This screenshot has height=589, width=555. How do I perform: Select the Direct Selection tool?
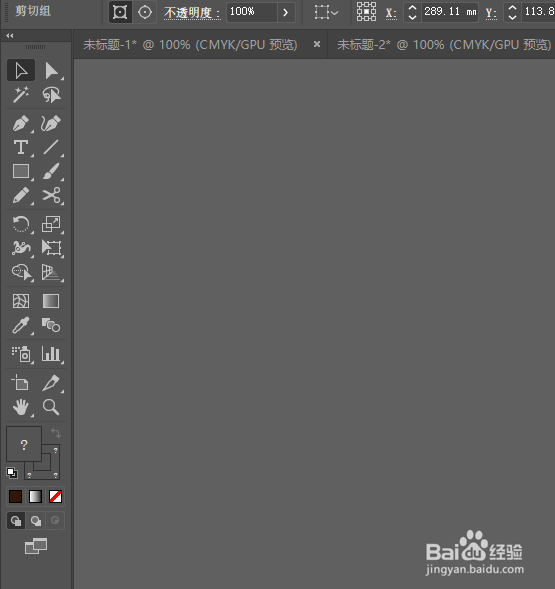tap(51, 70)
